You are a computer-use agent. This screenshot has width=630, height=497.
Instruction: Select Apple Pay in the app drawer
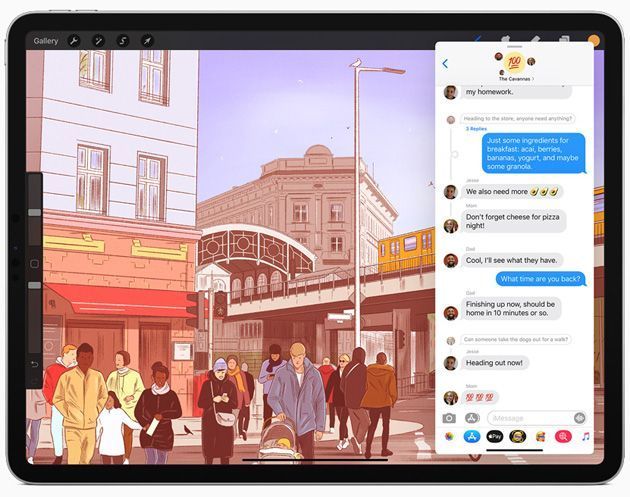[x=494, y=437]
